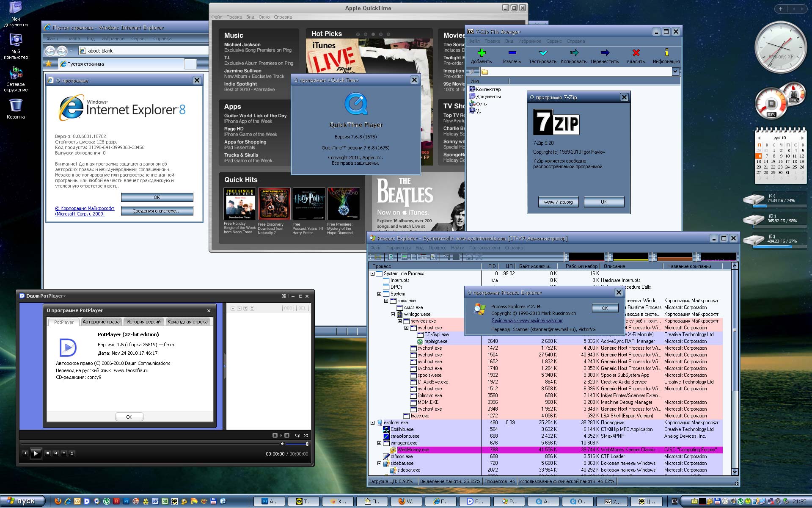812x508 pixels.
Task: Collapse the services.exe tree node
Action: coord(400,321)
